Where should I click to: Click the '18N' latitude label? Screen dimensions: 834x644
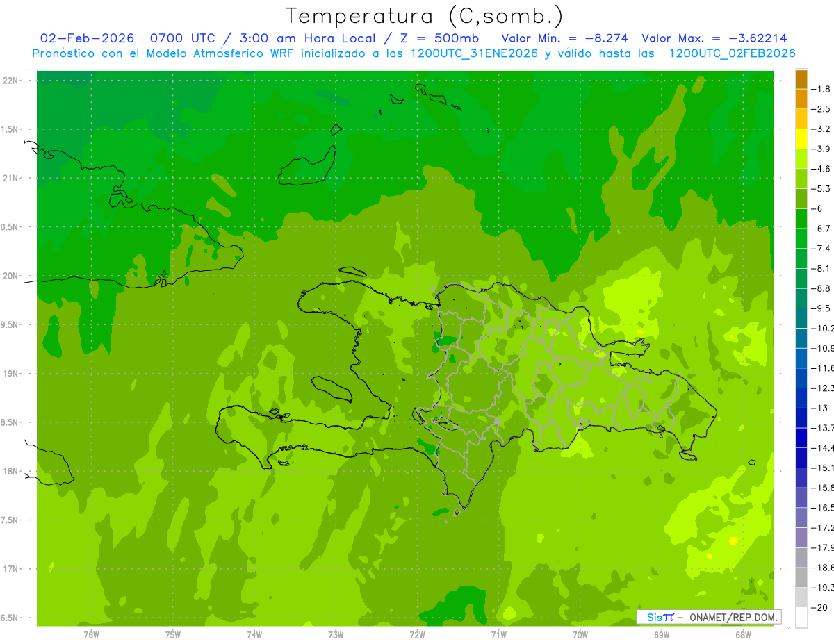[x=10, y=472]
